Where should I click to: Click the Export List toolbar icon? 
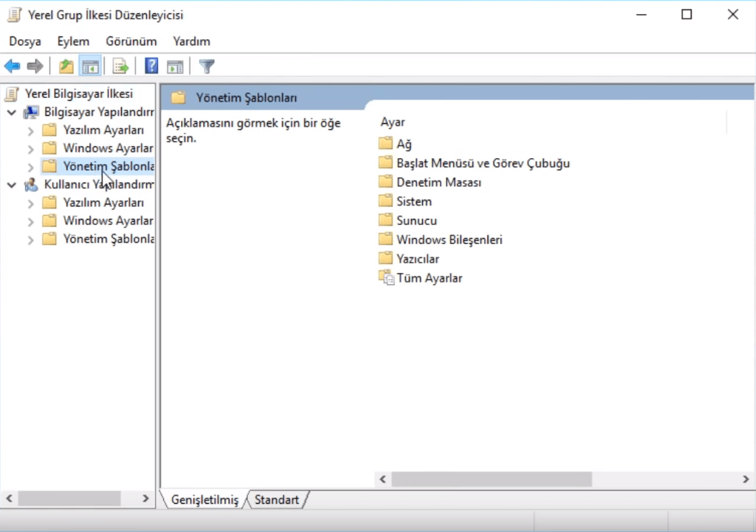click(x=120, y=66)
